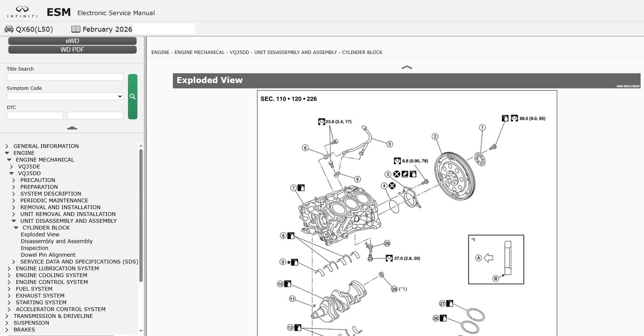Expand the SERVICE DATA AND SPECIFICATIONS (SDS) node
The width and height of the screenshot is (644, 336).
coord(14,262)
